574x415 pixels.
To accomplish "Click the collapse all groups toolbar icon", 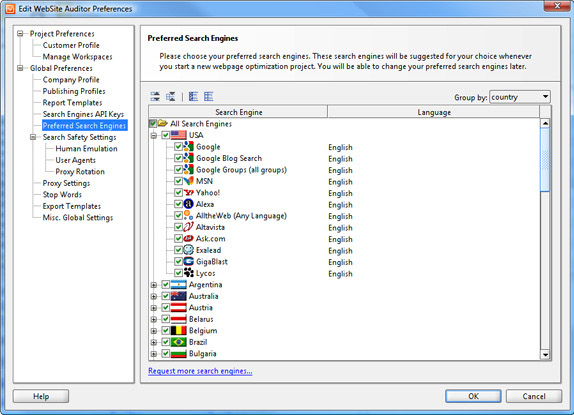I will click(171, 97).
